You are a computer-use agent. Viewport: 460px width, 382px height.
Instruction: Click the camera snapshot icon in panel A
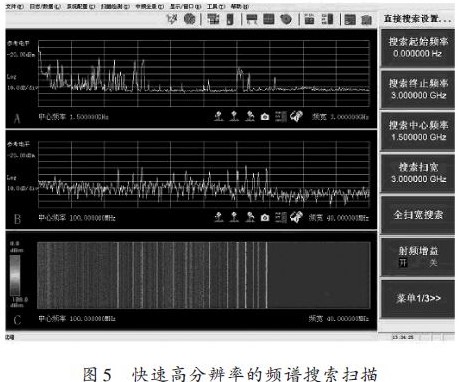click(x=265, y=116)
